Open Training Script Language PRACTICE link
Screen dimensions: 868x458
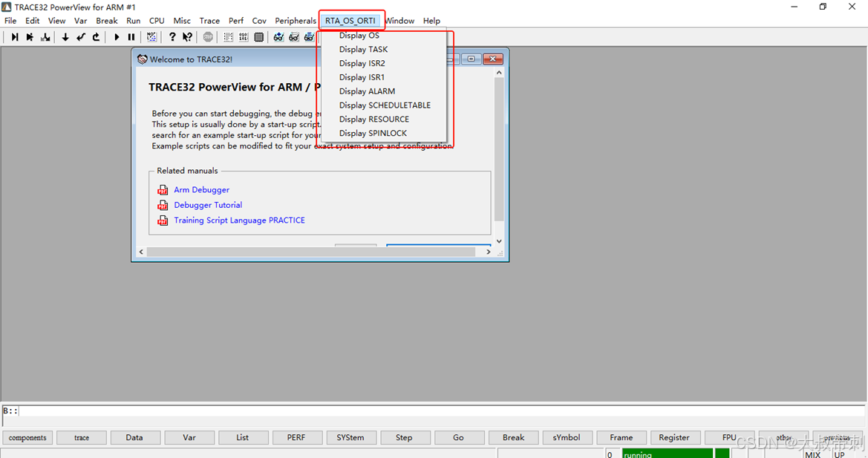pos(239,220)
